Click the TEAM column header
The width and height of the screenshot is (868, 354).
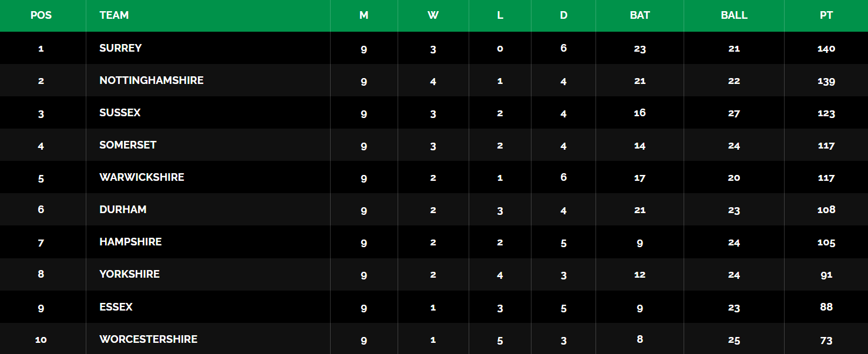tap(114, 15)
